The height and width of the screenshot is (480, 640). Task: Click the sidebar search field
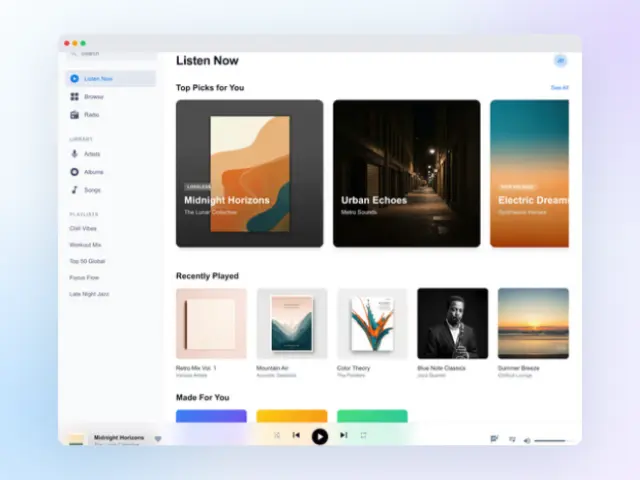[x=111, y=54]
